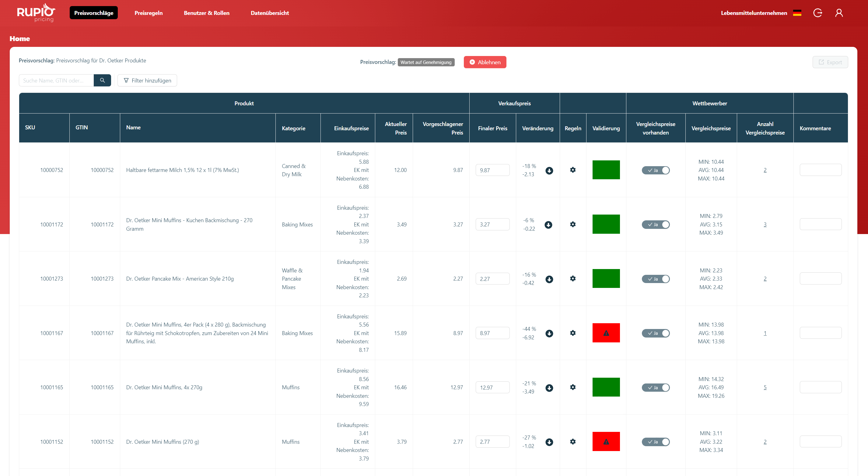Open the Preisregeln menu
Screen dimensions: 868x476
(x=148, y=13)
